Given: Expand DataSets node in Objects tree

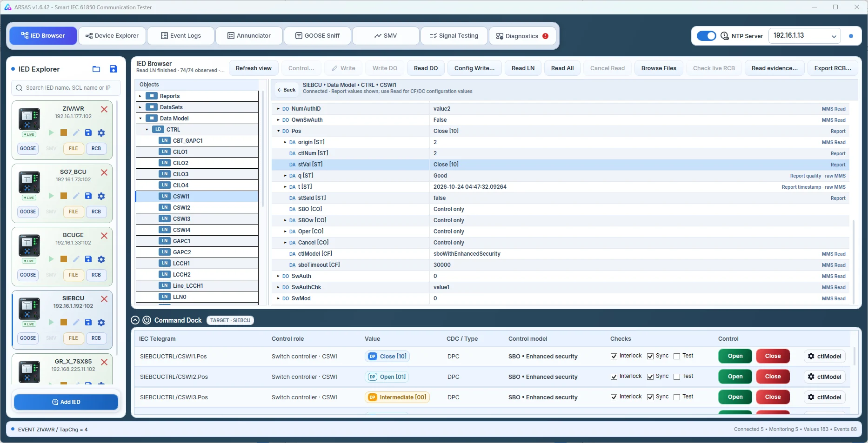Looking at the screenshot, I should coord(140,107).
